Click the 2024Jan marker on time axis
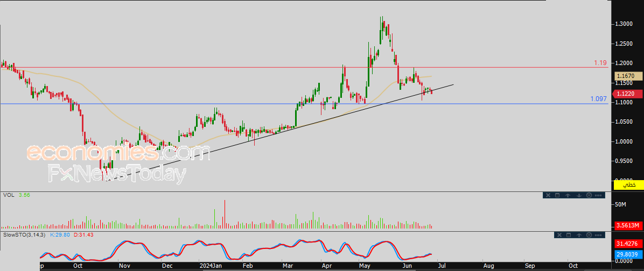This screenshot has height=271, width=644. pos(210,266)
